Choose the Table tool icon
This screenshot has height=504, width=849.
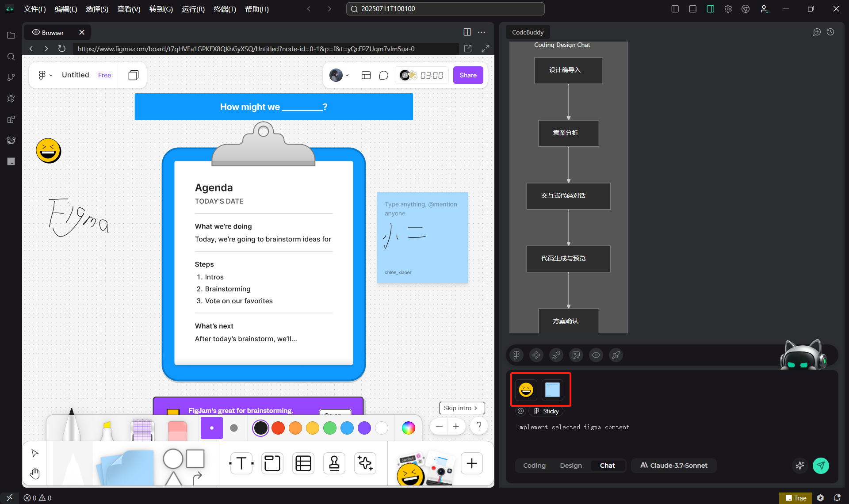coord(303,463)
